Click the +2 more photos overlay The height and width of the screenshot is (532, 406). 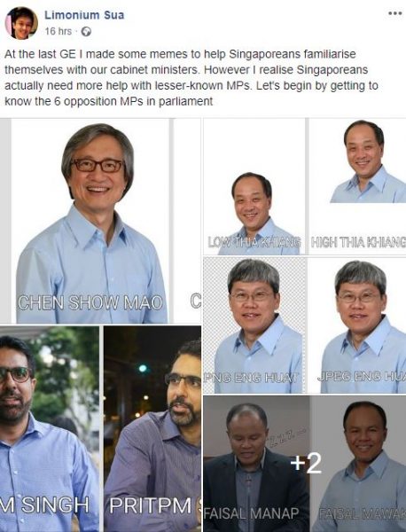tap(307, 463)
